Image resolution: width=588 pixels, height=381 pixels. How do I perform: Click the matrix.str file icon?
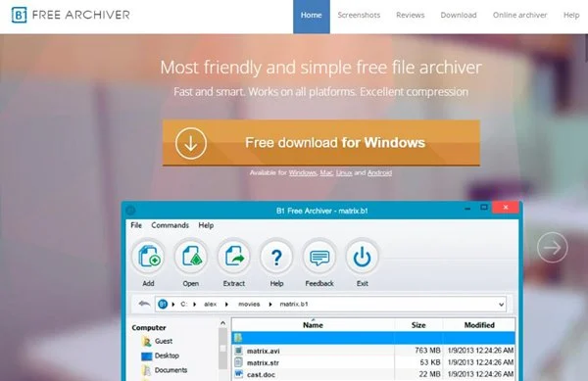tap(238, 362)
